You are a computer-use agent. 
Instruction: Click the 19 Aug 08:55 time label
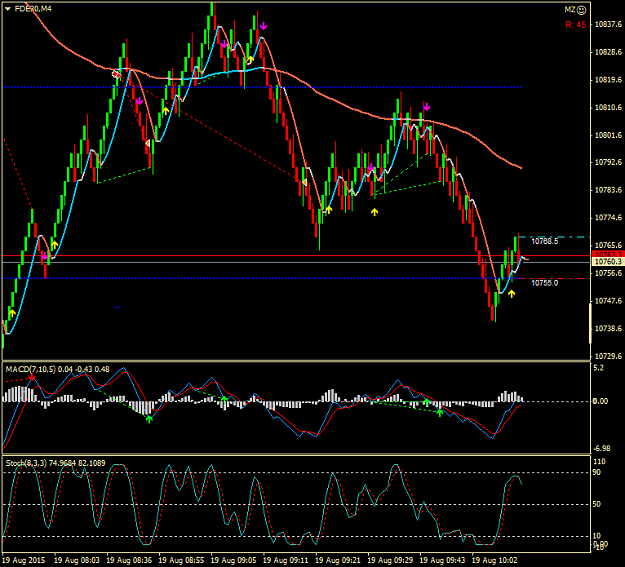[x=181, y=560]
